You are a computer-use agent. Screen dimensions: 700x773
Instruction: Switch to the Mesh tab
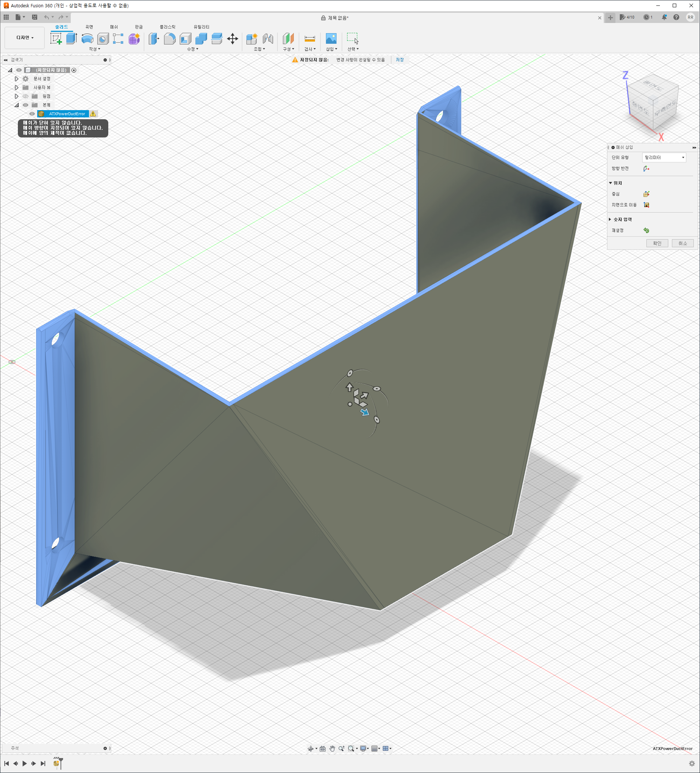click(x=114, y=27)
